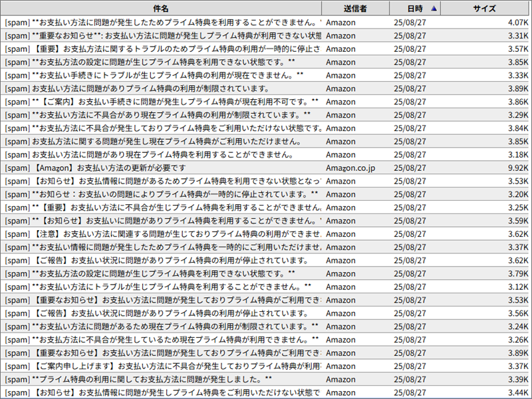
Task: Click the sender Amazon in the 4.07K row
Action: coord(340,23)
